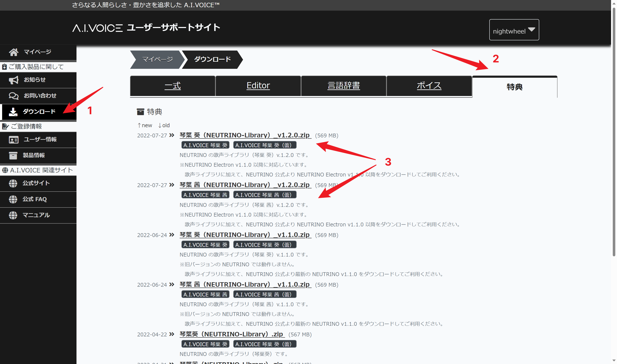Open 製品情報 in the sidebar

pos(38,155)
